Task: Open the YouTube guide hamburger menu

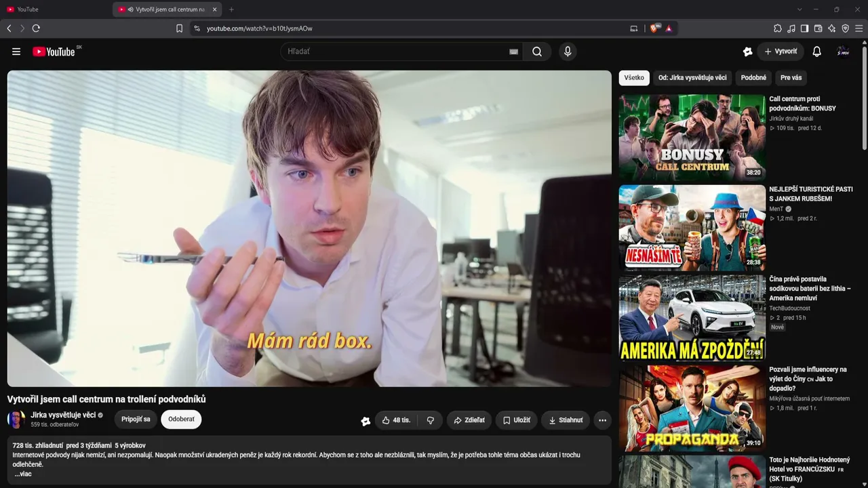Action: pyautogui.click(x=16, y=52)
